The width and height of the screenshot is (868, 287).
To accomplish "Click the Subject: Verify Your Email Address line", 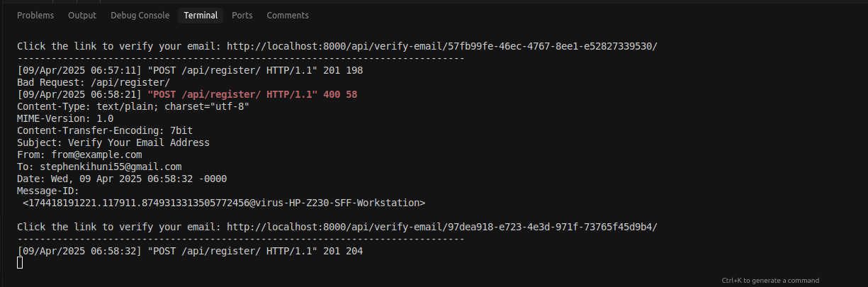I will tap(113, 142).
